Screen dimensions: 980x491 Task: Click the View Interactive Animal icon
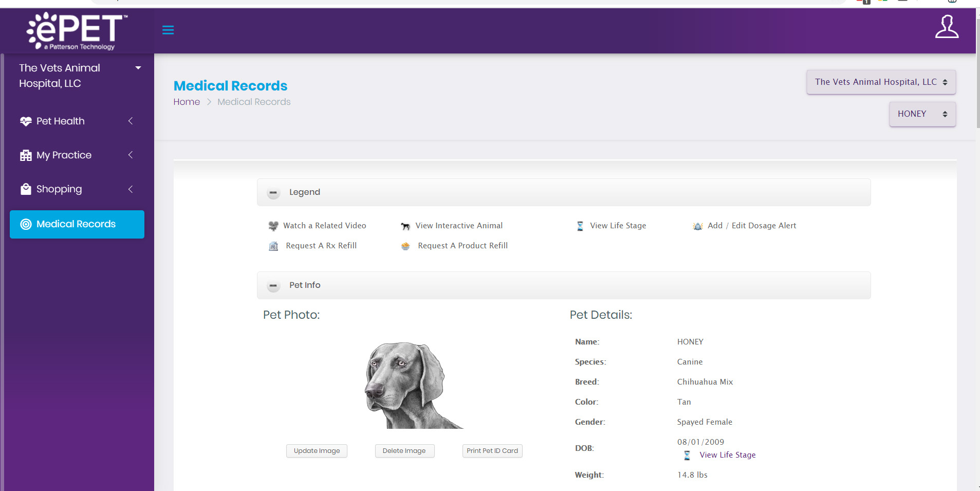click(404, 225)
